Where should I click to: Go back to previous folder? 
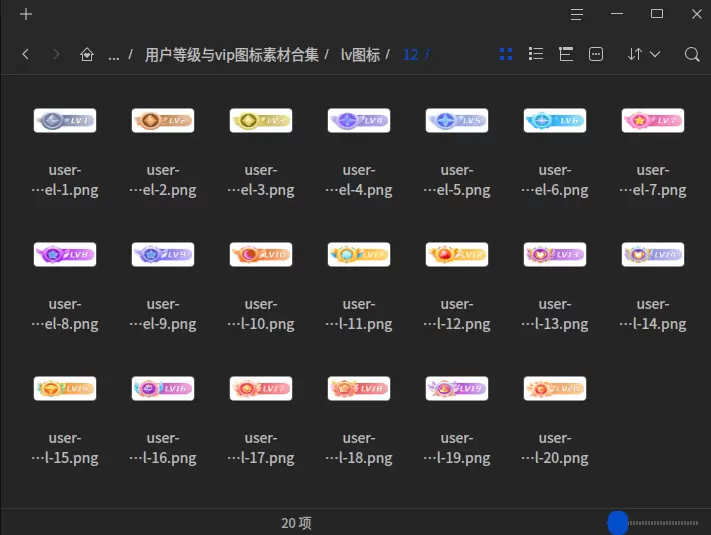click(x=25, y=54)
